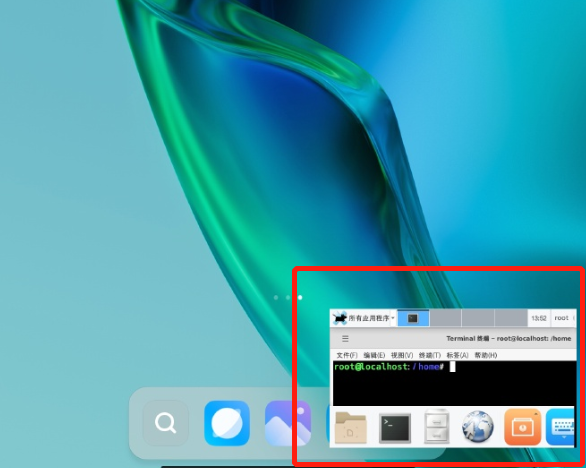Screen dimensions: 586x468
Task: Open the gallery app in the dock
Action: pos(288,423)
